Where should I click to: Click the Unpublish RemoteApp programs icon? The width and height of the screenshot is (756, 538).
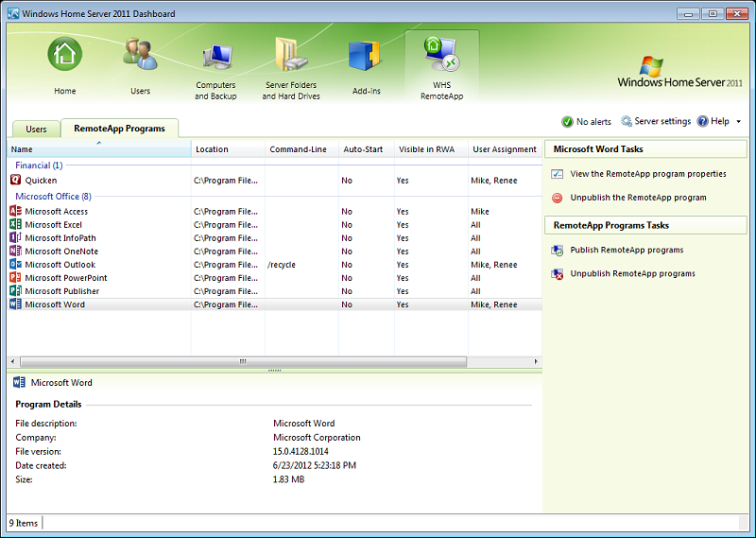tap(558, 274)
